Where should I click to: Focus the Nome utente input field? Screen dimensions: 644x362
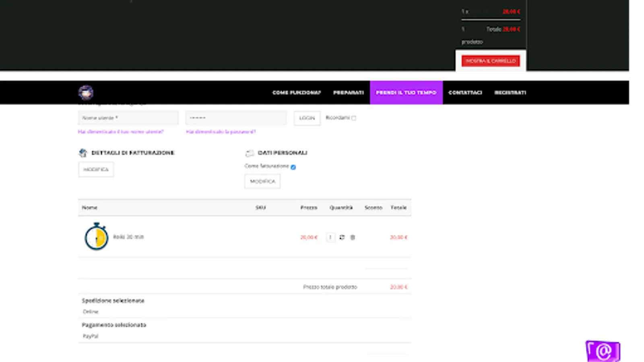(x=128, y=118)
